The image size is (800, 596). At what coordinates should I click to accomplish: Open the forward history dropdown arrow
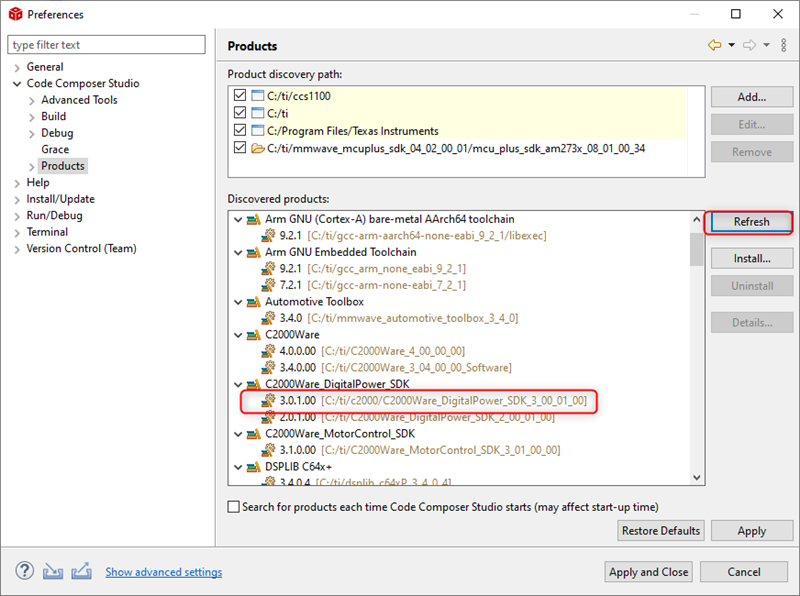pyautogui.click(x=766, y=45)
